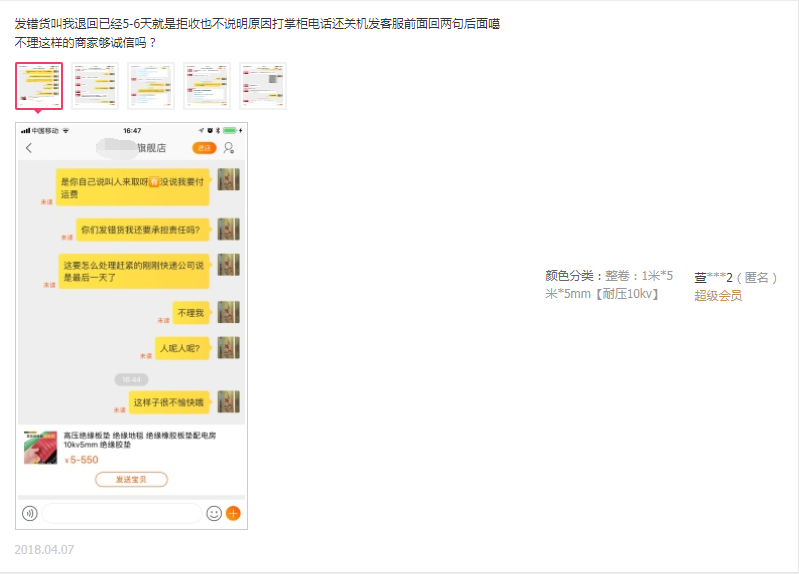Click the 高压绝缘板垫 product title
This screenshot has height=574, width=799.
(x=140, y=440)
